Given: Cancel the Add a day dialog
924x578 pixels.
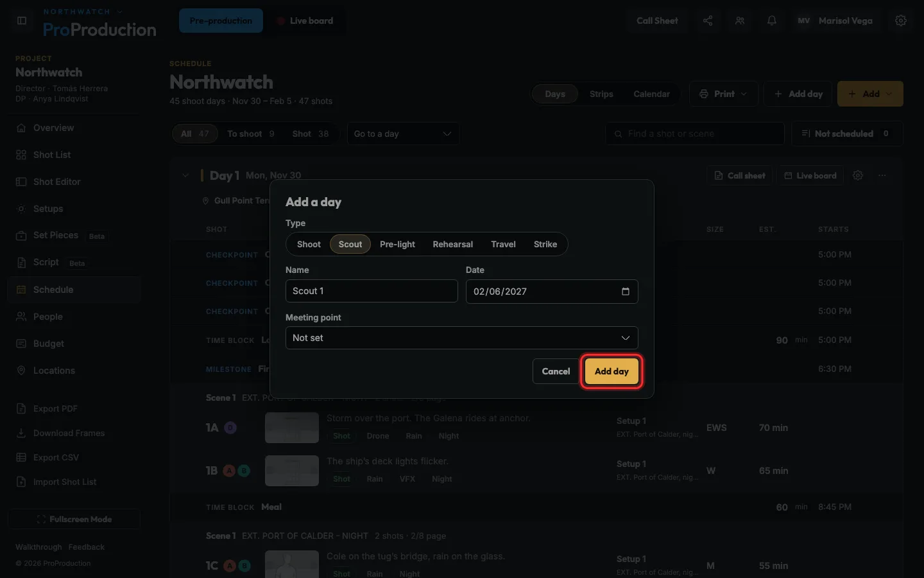Looking at the screenshot, I should tap(556, 371).
